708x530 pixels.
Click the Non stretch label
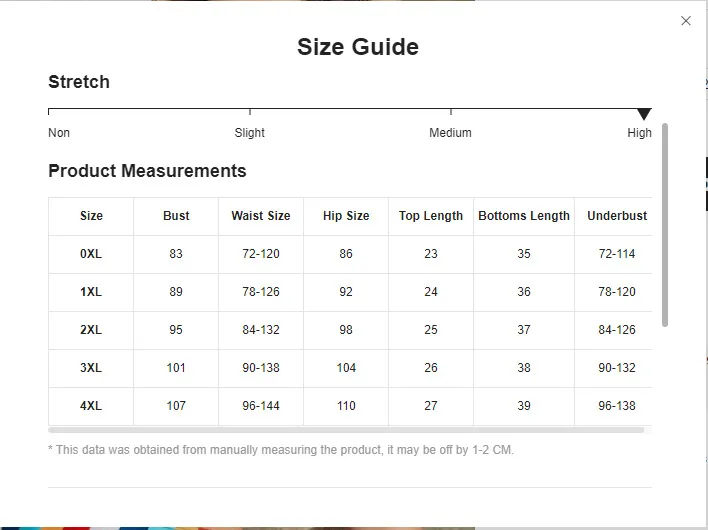tap(59, 133)
